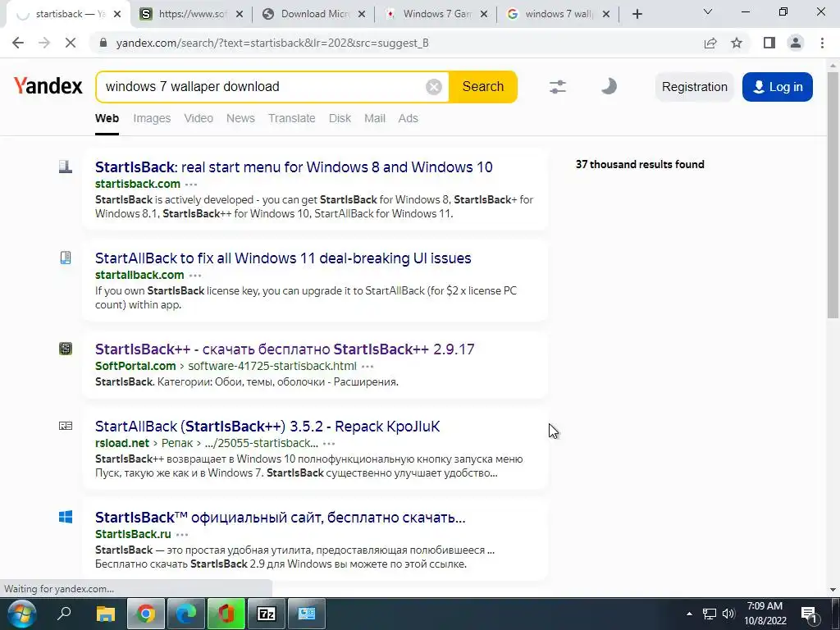Open the Disk tab
The width and height of the screenshot is (840, 630).
tap(340, 118)
